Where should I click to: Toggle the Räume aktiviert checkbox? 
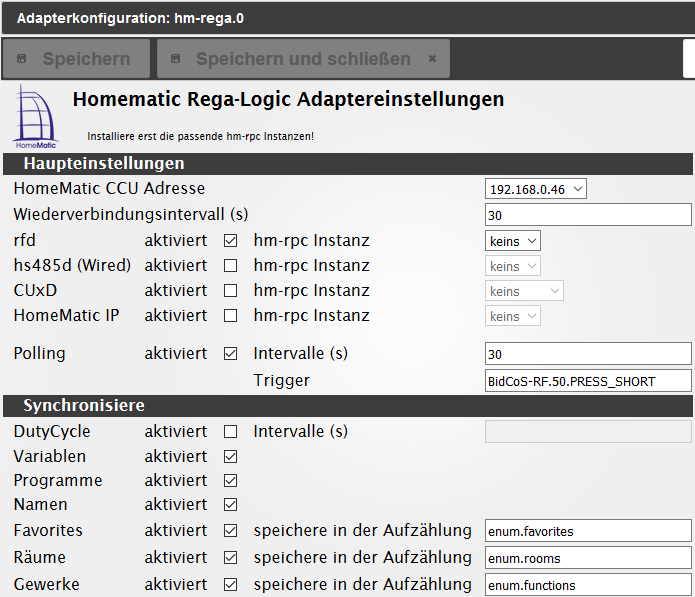[x=231, y=557]
